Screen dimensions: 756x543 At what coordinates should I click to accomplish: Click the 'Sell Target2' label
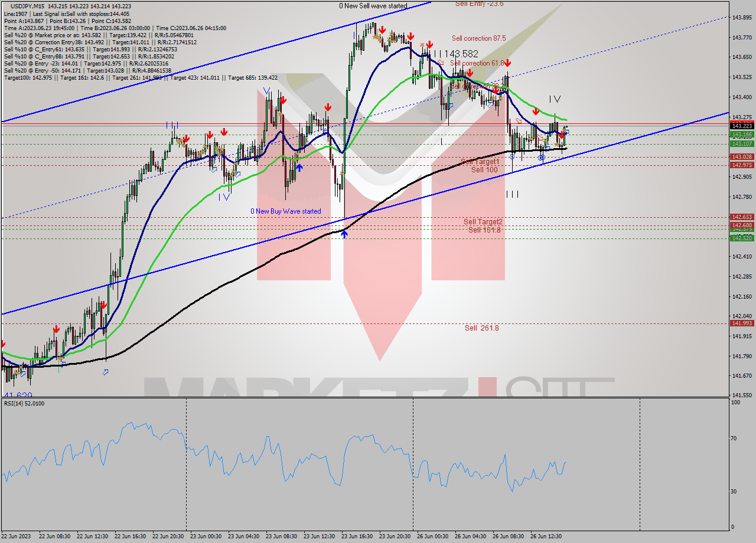click(x=483, y=222)
